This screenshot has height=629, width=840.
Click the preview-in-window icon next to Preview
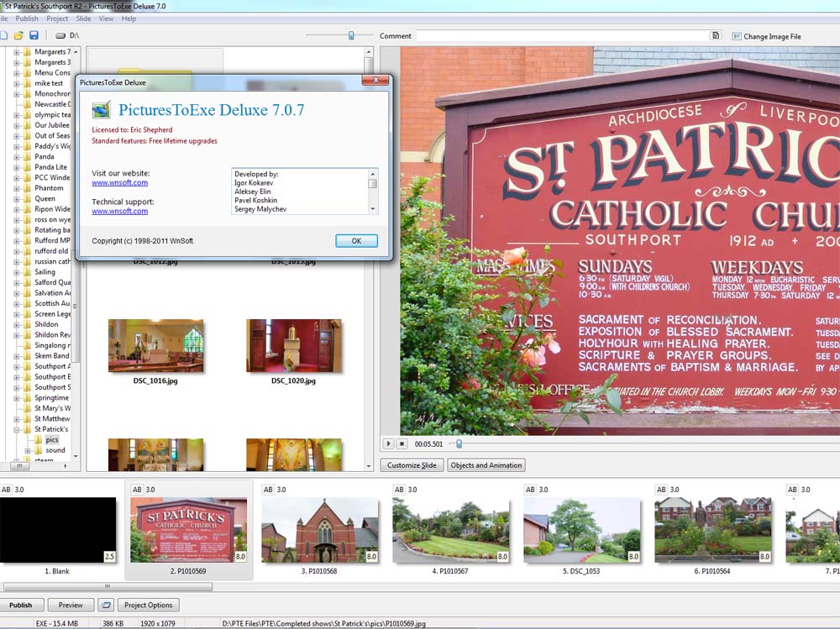coord(106,605)
